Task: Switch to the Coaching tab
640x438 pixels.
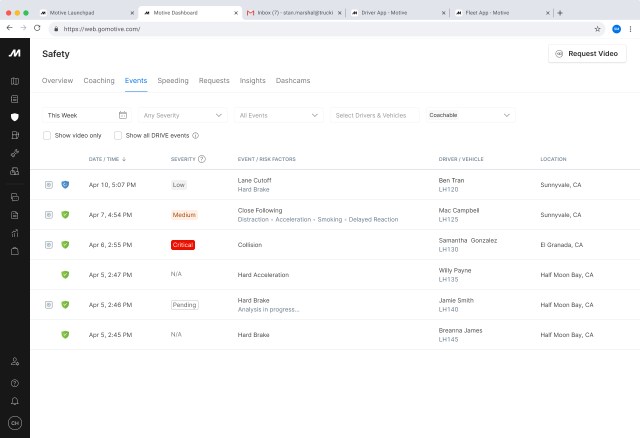Action: click(x=99, y=80)
